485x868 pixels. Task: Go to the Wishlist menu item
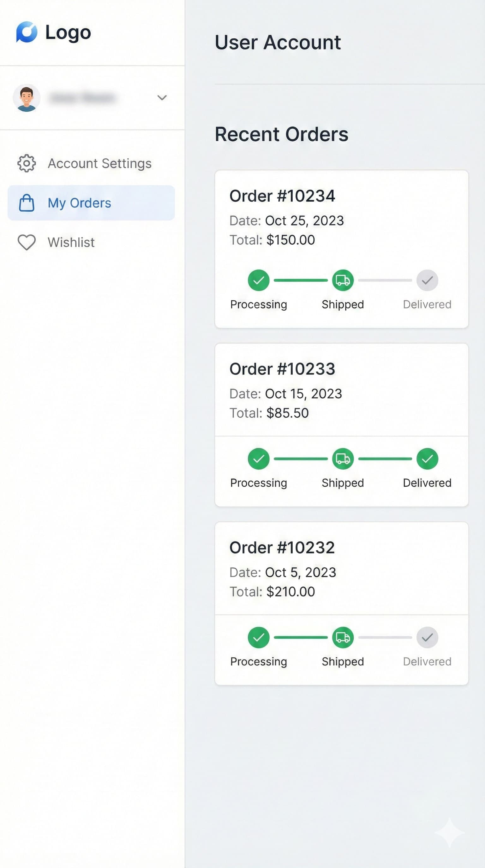[71, 242]
